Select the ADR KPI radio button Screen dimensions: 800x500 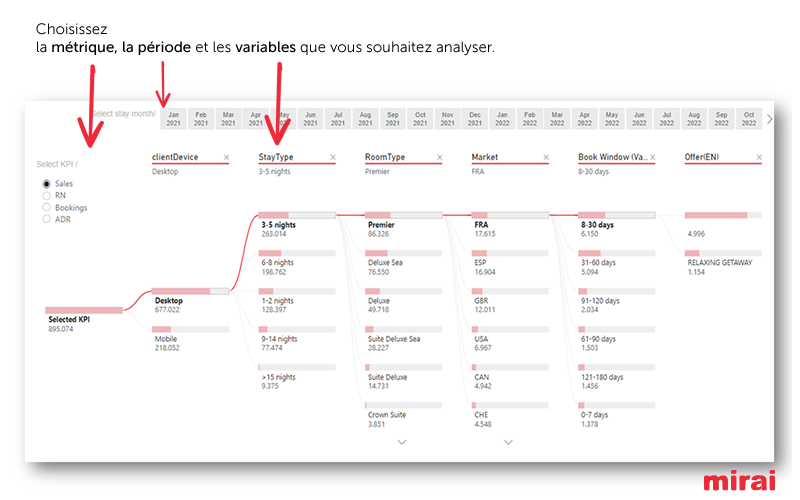(x=46, y=219)
